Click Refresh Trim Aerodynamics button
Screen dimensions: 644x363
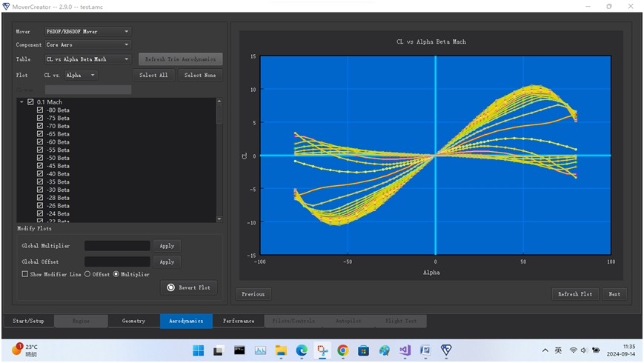pyautogui.click(x=181, y=59)
